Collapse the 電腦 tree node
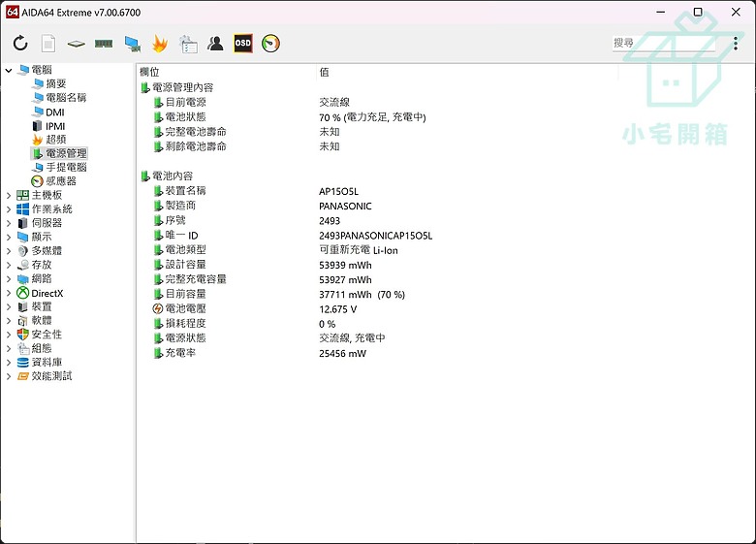The image size is (756, 544). coord(9,70)
